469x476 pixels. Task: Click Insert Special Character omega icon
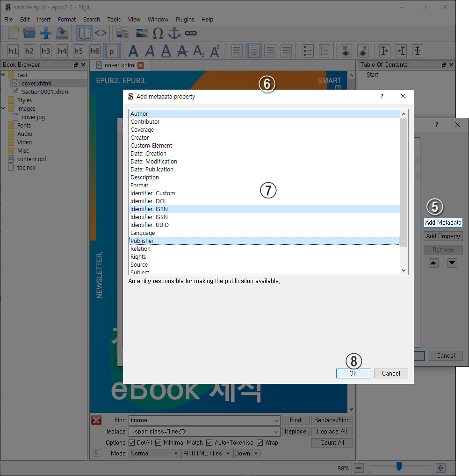click(158, 33)
